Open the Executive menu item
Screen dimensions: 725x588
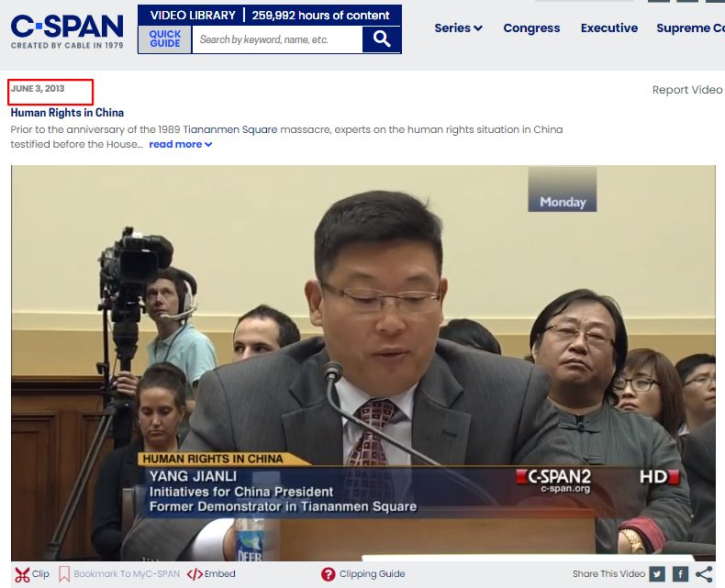(x=609, y=28)
